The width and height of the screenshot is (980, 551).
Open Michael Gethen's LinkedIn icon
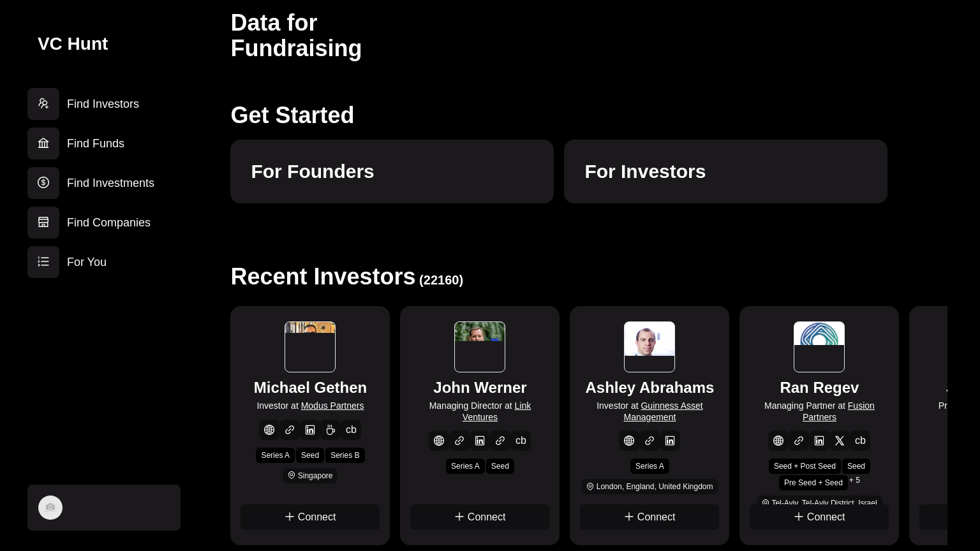[310, 430]
